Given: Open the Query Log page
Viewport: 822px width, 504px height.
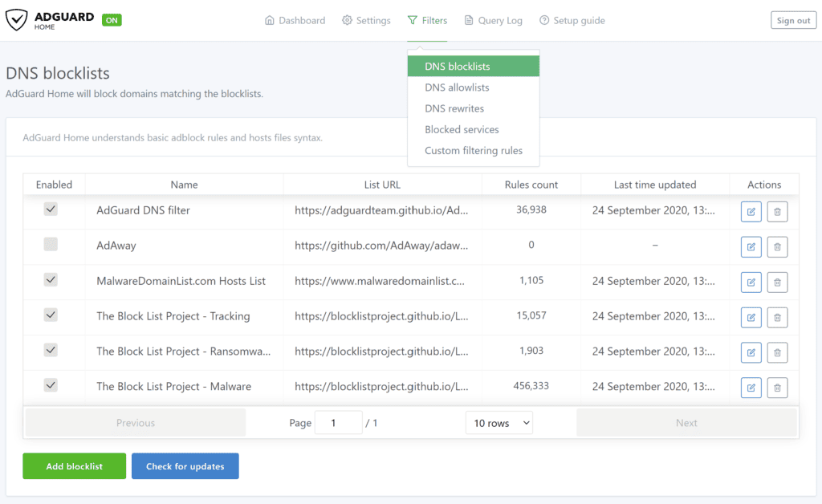Looking at the screenshot, I should tap(494, 20).
